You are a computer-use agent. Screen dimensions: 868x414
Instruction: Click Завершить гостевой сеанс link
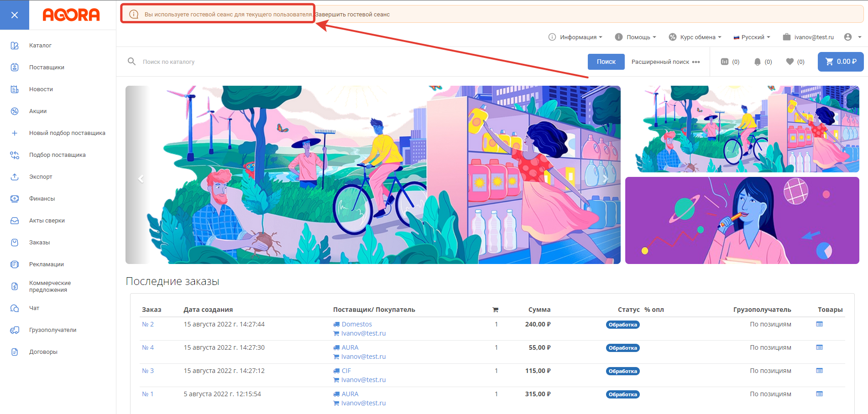click(x=352, y=15)
